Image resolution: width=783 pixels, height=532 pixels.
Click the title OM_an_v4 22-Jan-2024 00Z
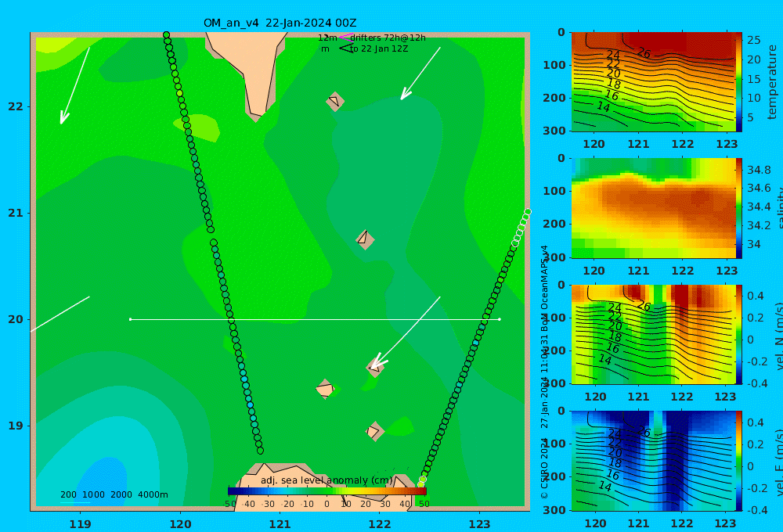280,23
